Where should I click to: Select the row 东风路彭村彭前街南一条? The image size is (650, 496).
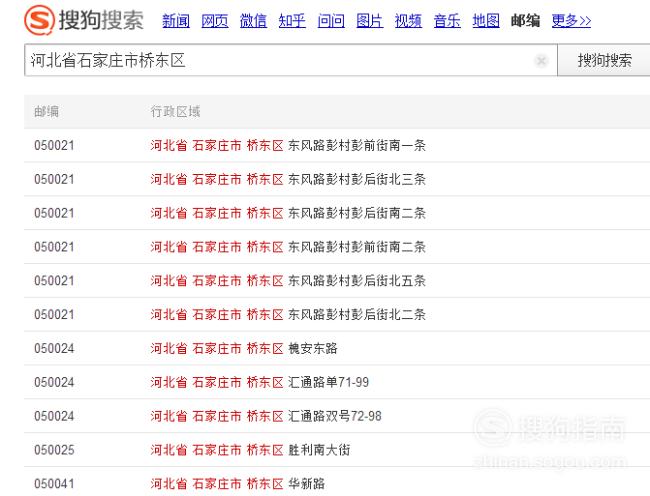pyautogui.click(x=337, y=145)
